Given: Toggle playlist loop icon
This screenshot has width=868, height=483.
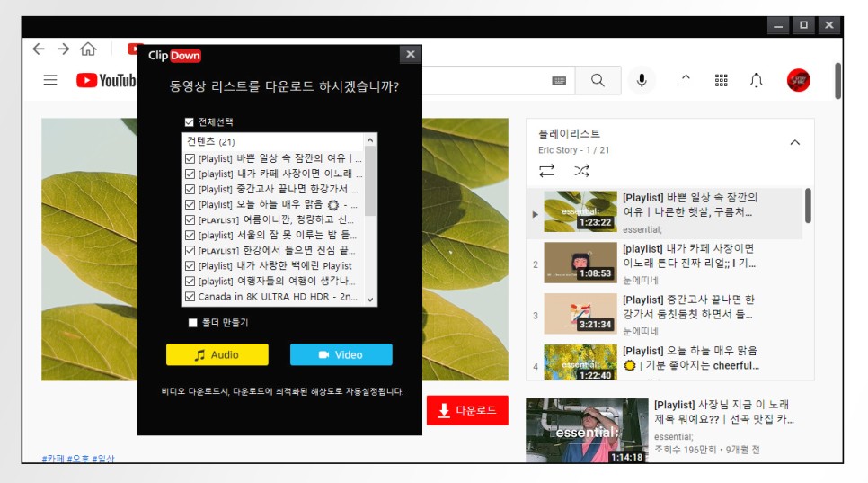Looking at the screenshot, I should 547,171.
